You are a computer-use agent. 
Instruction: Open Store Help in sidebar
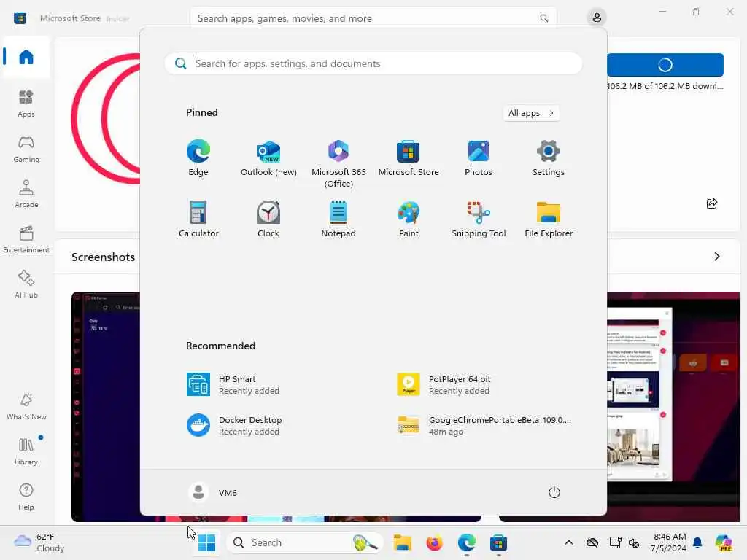coord(26,497)
